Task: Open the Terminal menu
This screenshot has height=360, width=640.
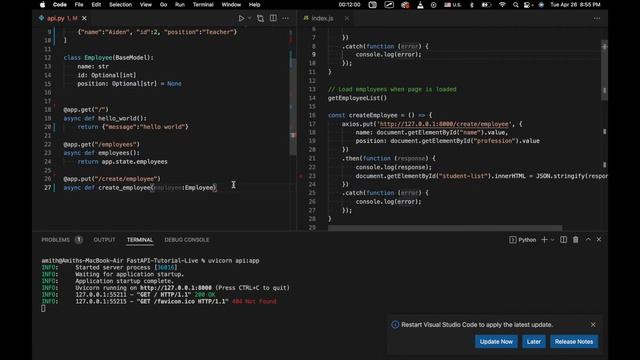Action: coord(203,4)
